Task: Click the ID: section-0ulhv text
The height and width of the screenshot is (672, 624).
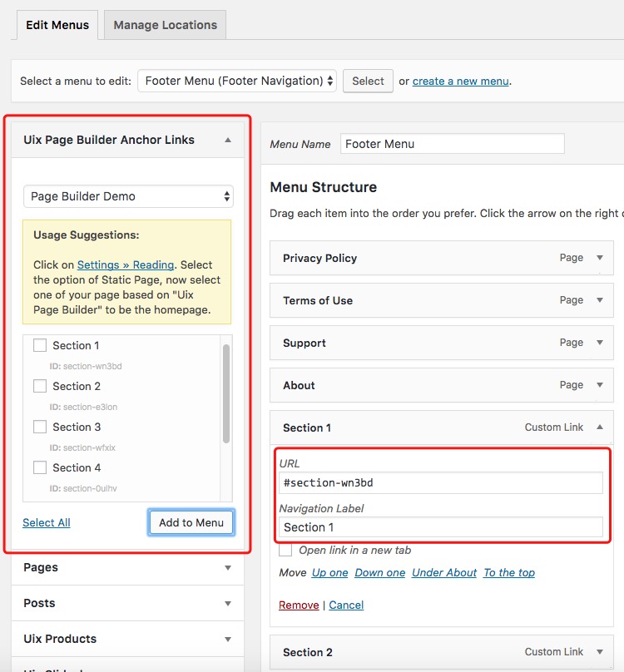Action: 82,488
